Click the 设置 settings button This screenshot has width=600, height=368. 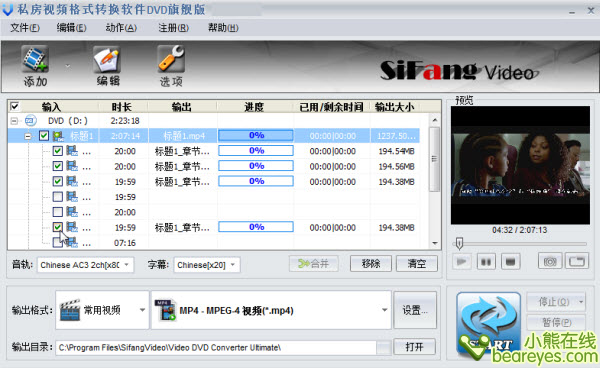pos(415,310)
